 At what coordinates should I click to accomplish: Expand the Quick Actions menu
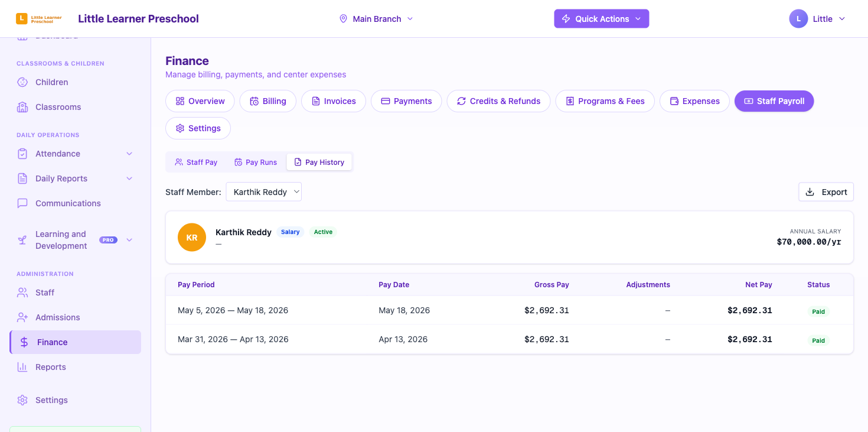click(x=602, y=19)
